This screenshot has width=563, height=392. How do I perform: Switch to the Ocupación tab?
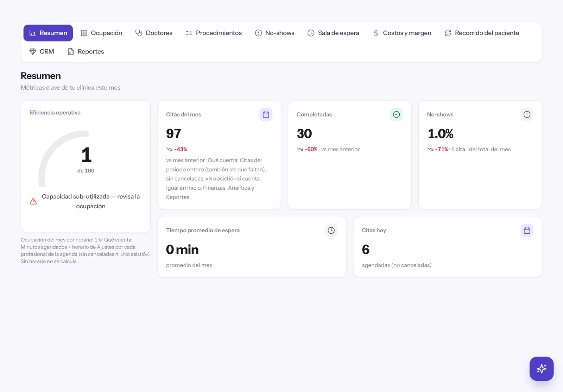[101, 33]
